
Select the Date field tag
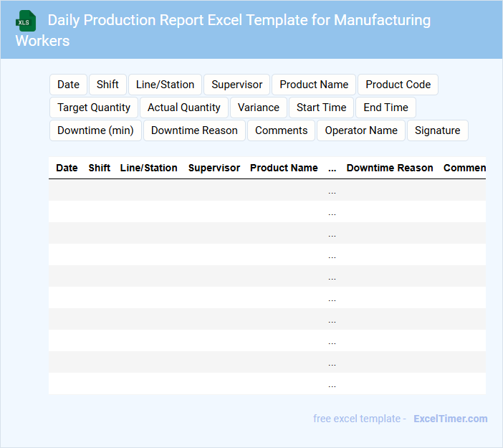click(x=68, y=85)
